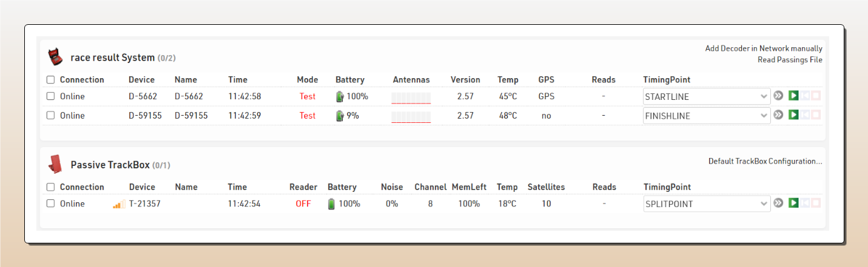Click device ID T-21357

click(x=145, y=204)
